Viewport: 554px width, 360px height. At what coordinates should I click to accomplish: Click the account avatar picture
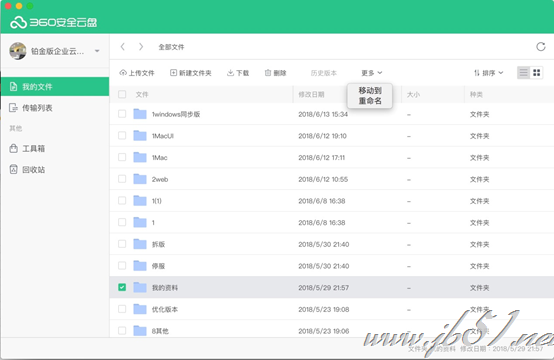coord(18,51)
